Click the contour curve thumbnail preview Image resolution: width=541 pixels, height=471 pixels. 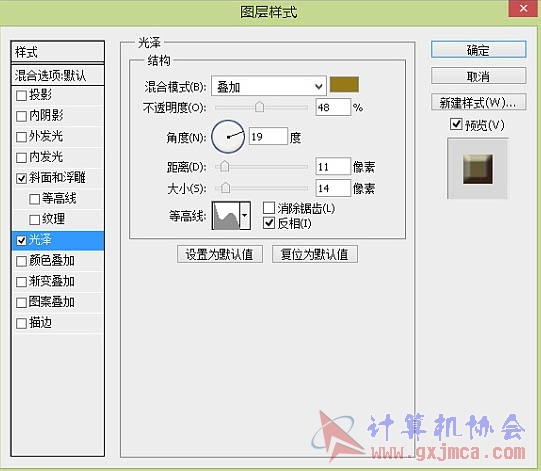point(226,216)
